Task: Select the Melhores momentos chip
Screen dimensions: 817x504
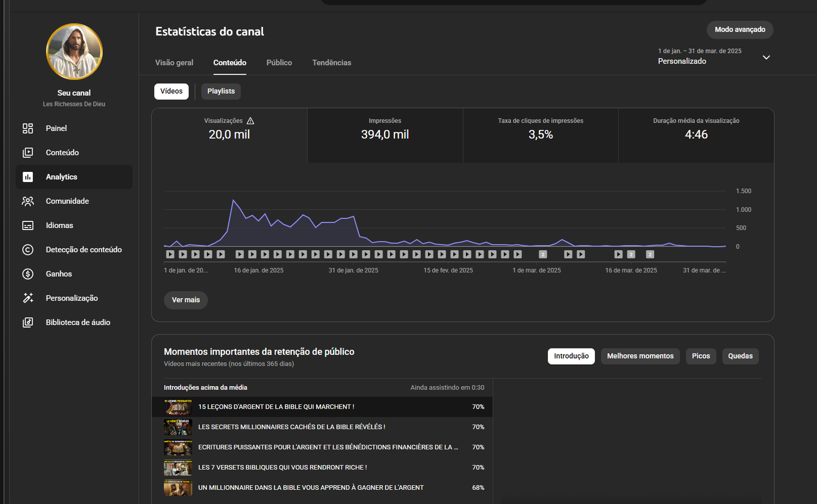Action: (640, 356)
